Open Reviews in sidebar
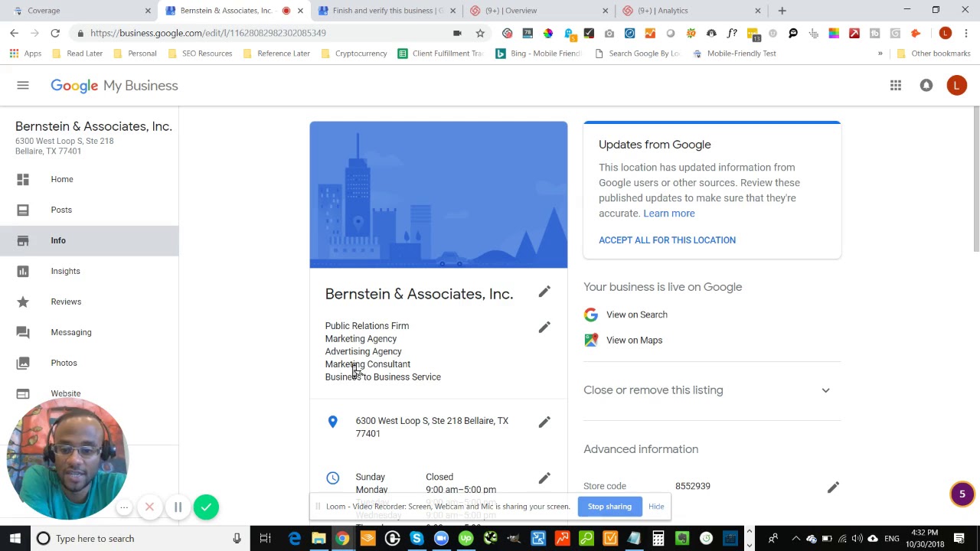This screenshot has width=980, height=551. pos(90,302)
